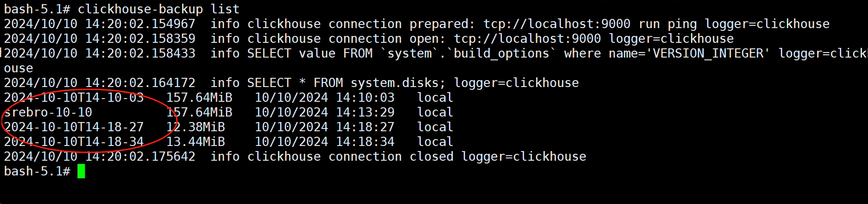This screenshot has height=204, width=868.
Task: Click the backup date '10/10/2024 14:18:34'
Action: click(x=325, y=142)
